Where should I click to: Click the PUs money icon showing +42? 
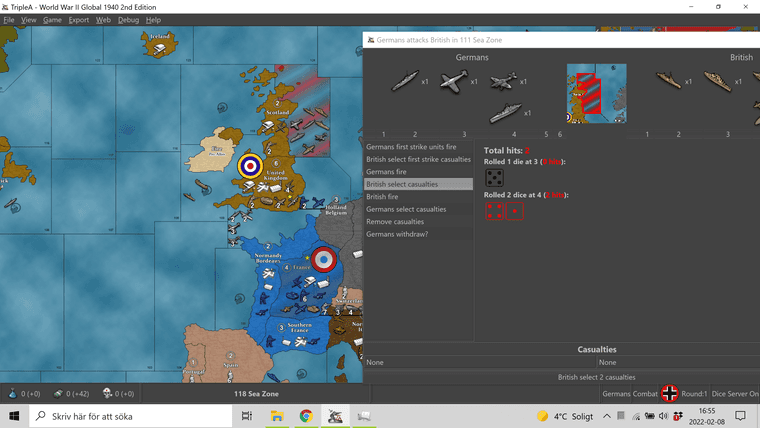point(58,394)
